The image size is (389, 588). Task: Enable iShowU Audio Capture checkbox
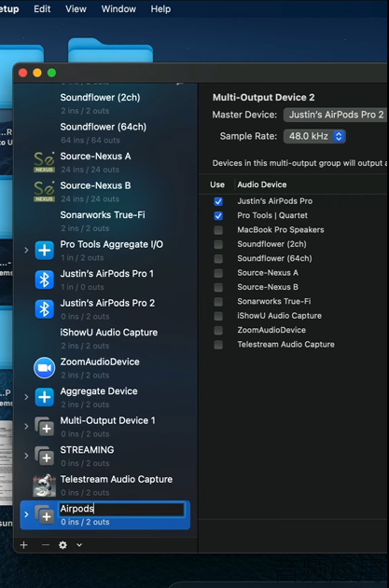(218, 316)
